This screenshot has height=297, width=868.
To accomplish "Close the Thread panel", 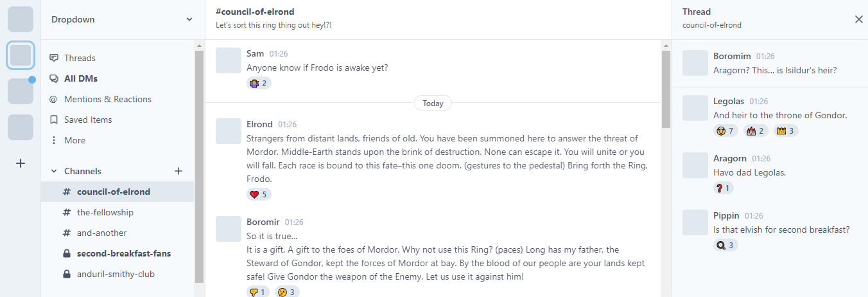I will 859,19.
